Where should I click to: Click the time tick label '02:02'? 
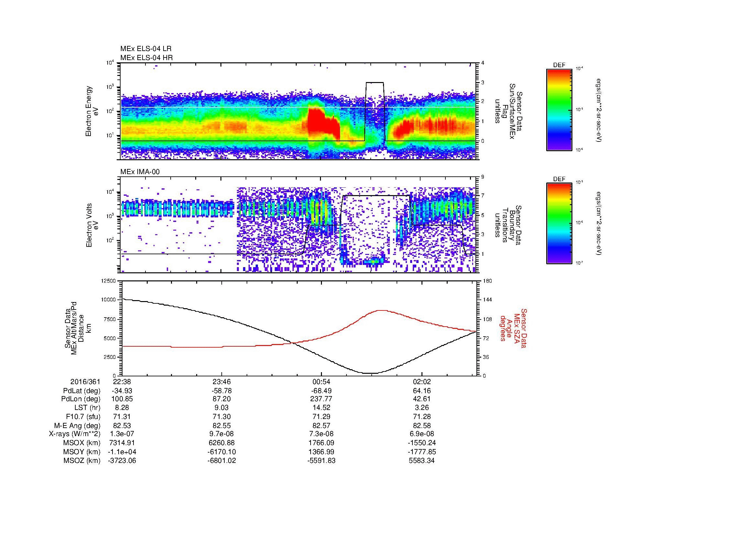click(x=422, y=382)
